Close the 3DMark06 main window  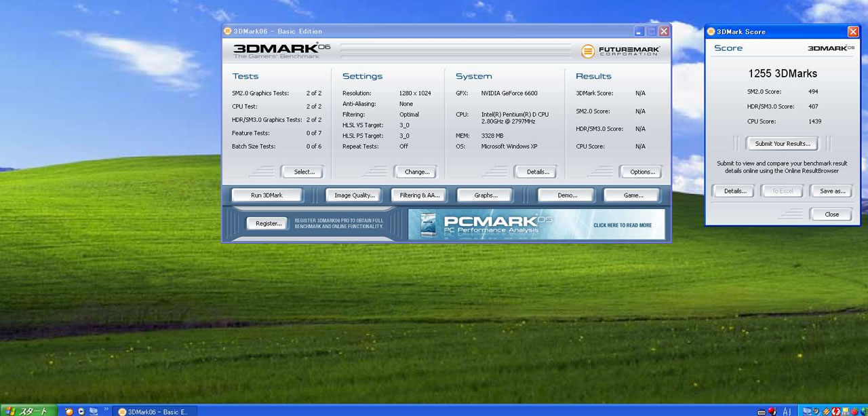[x=664, y=31]
